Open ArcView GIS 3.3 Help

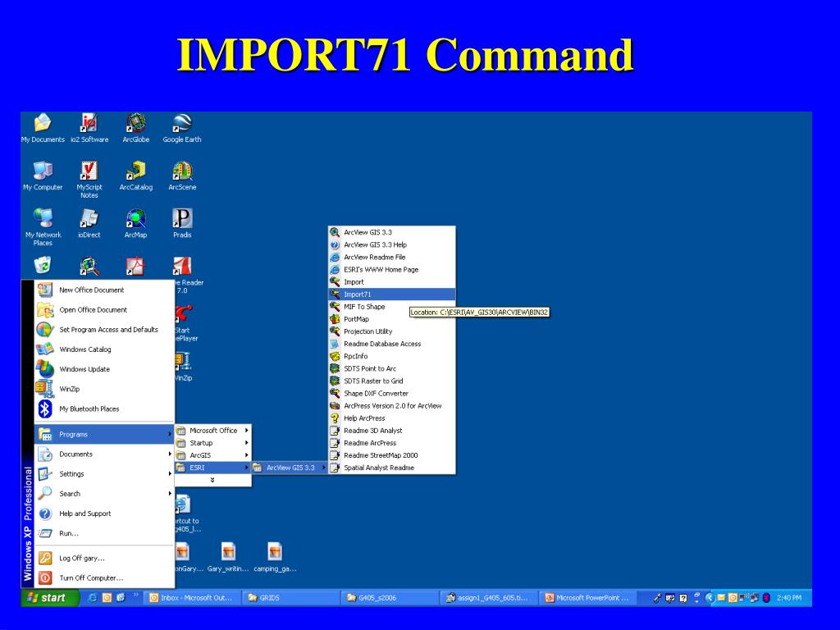(x=392, y=244)
